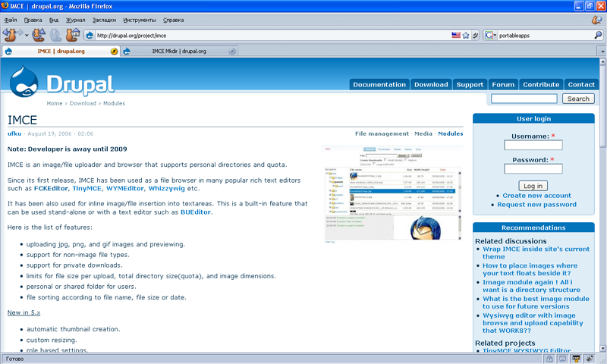The width and height of the screenshot is (607, 364).
Task: Click the magnifier search icon in search bar
Action: point(598,35)
